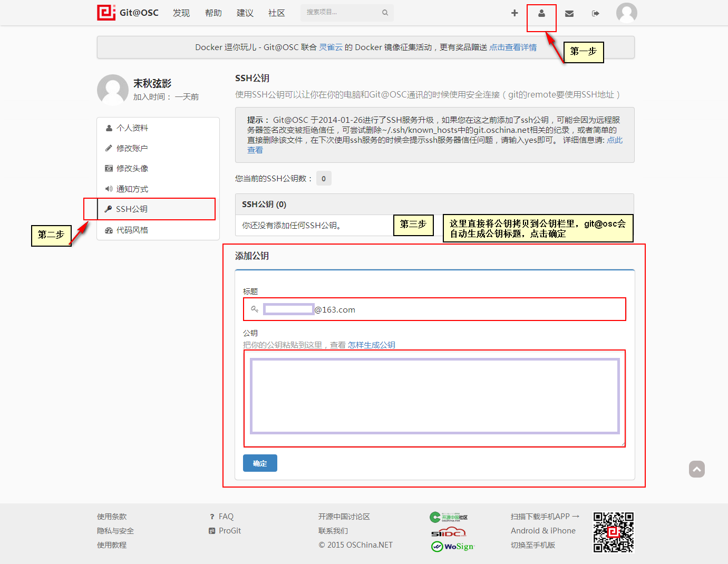Click the 通知方式 speaker icon
This screenshot has height=564, width=728.
click(109, 189)
